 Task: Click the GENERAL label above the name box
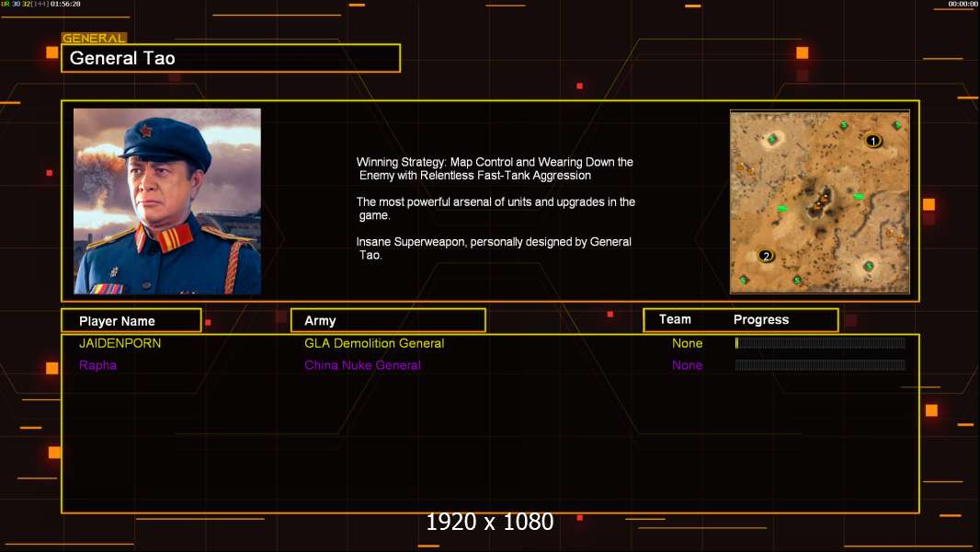(x=95, y=38)
